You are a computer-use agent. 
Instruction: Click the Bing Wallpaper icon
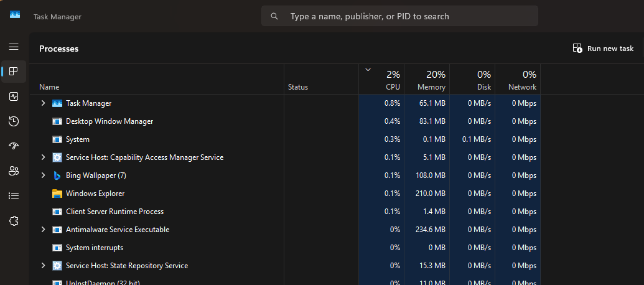pyautogui.click(x=57, y=175)
